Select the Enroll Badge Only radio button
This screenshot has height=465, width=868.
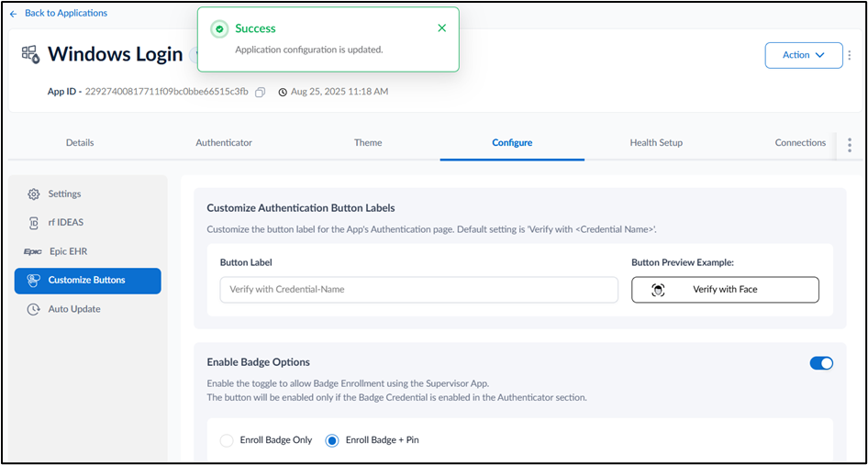pyautogui.click(x=227, y=440)
